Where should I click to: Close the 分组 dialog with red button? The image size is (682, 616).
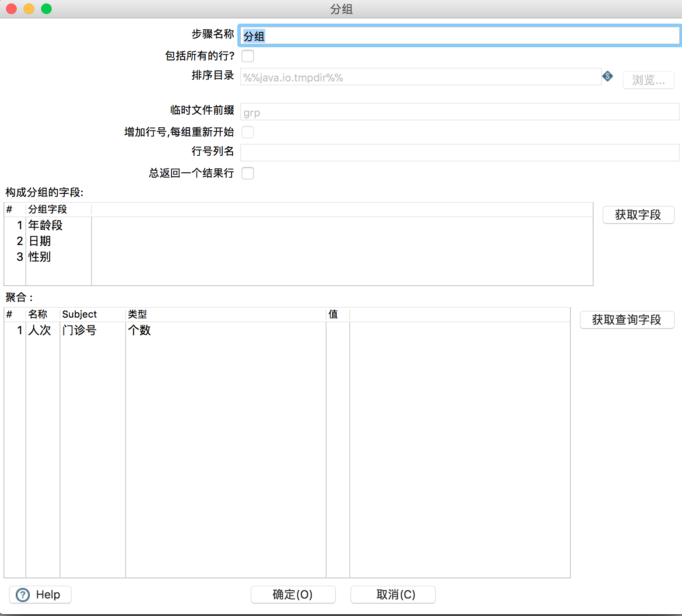point(11,9)
